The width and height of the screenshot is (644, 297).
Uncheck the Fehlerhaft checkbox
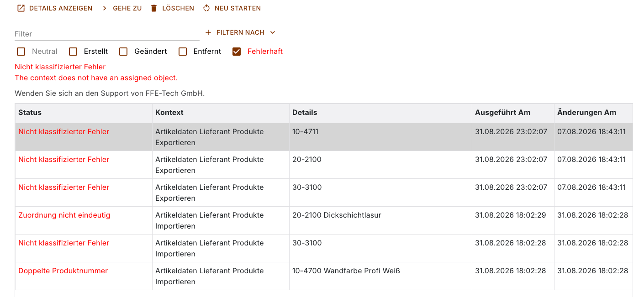point(237,52)
